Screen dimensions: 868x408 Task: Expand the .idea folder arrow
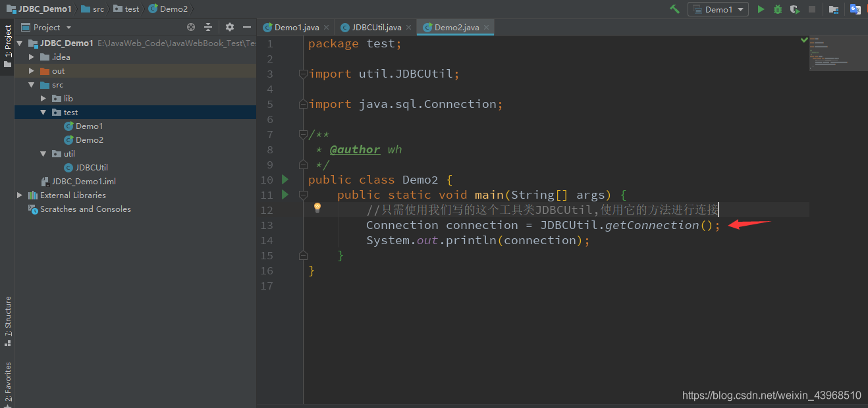32,57
